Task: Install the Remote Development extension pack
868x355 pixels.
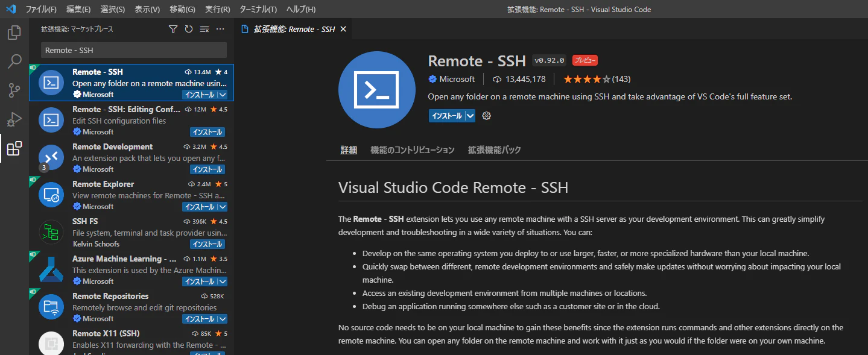Action: click(x=207, y=169)
